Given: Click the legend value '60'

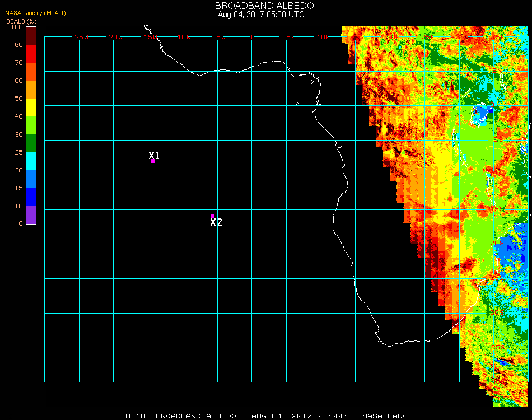Looking at the screenshot, I should click(x=18, y=81).
